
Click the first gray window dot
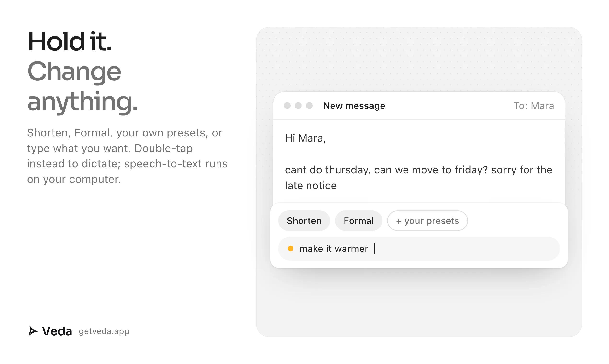(287, 106)
